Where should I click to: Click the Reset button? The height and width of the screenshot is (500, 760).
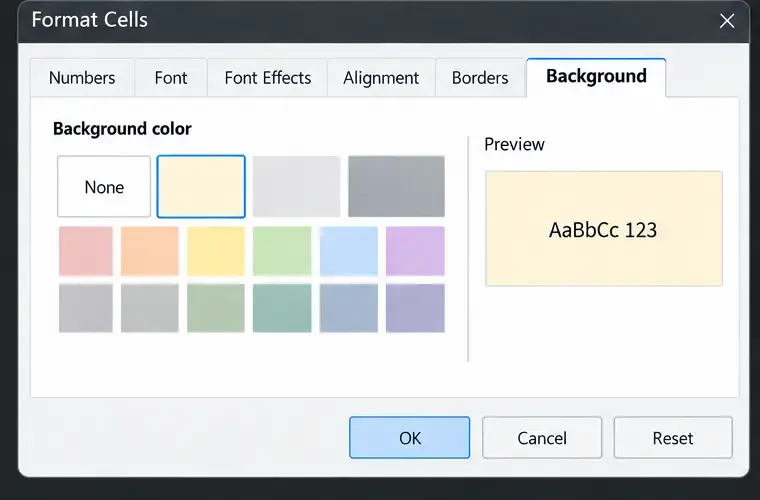coord(673,438)
